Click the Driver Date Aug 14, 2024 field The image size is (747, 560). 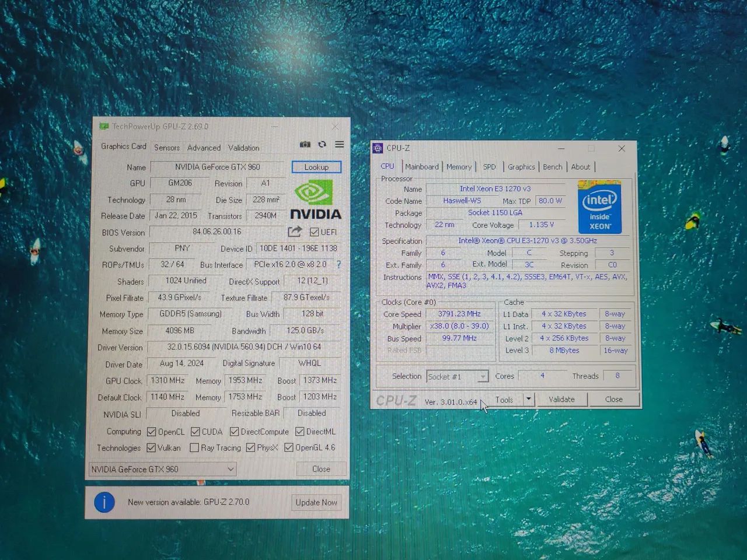[x=181, y=363]
